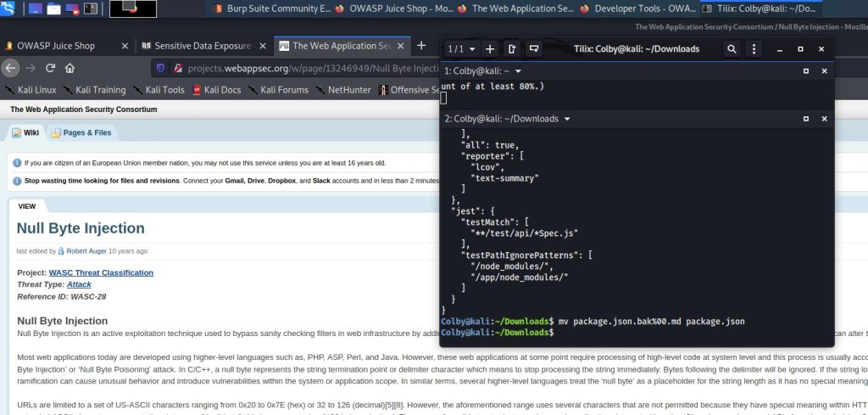Click Tilix add terminal right icon
This screenshot has height=415, width=868.
pos(511,49)
